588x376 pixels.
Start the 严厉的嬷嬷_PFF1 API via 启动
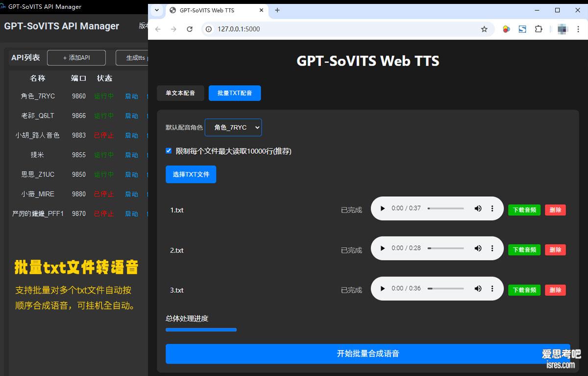click(x=131, y=214)
